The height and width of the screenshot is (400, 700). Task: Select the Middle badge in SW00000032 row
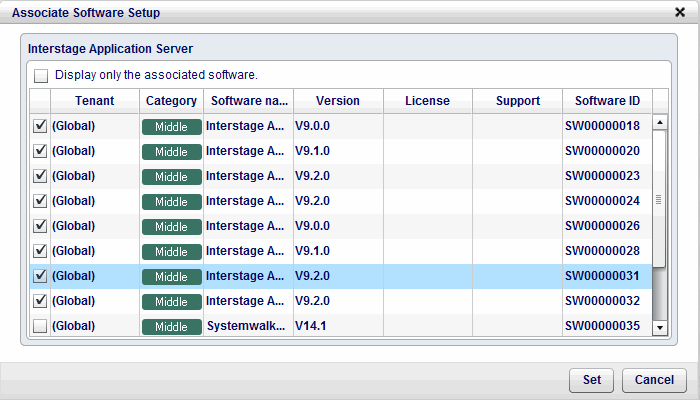[171, 302]
